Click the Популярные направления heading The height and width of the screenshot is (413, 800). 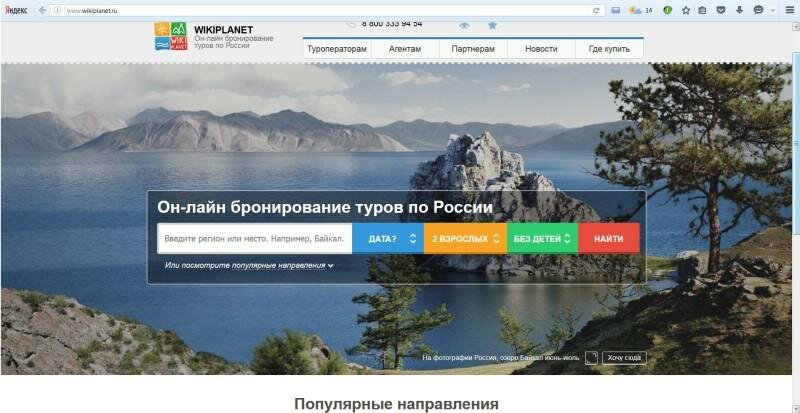click(x=396, y=404)
